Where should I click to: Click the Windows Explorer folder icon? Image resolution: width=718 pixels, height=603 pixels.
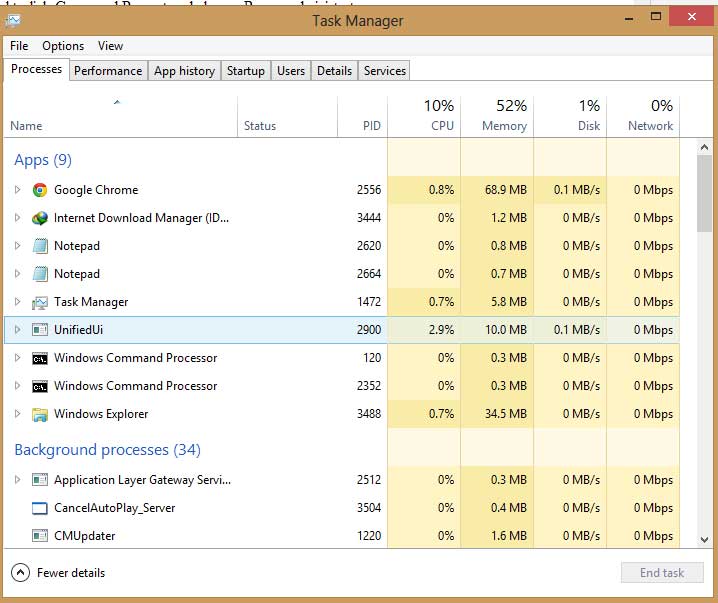[x=40, y=414]
